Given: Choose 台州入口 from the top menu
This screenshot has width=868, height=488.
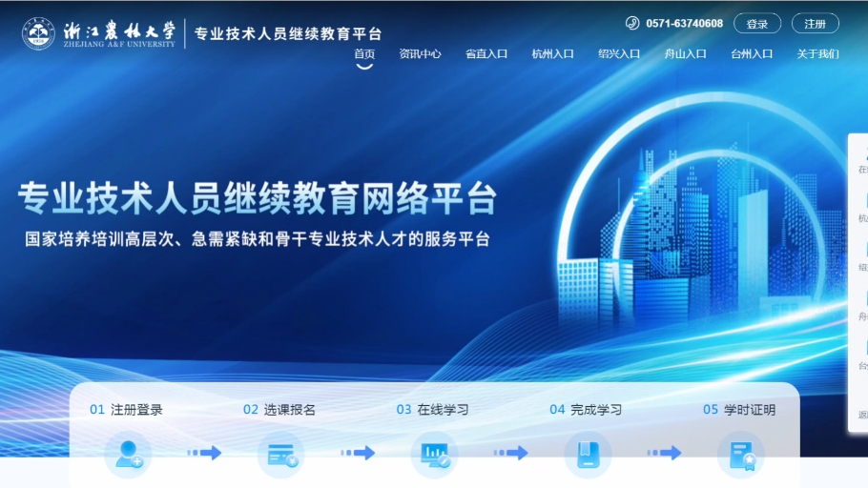Looking at the screenshot, I should coord(752,54).
